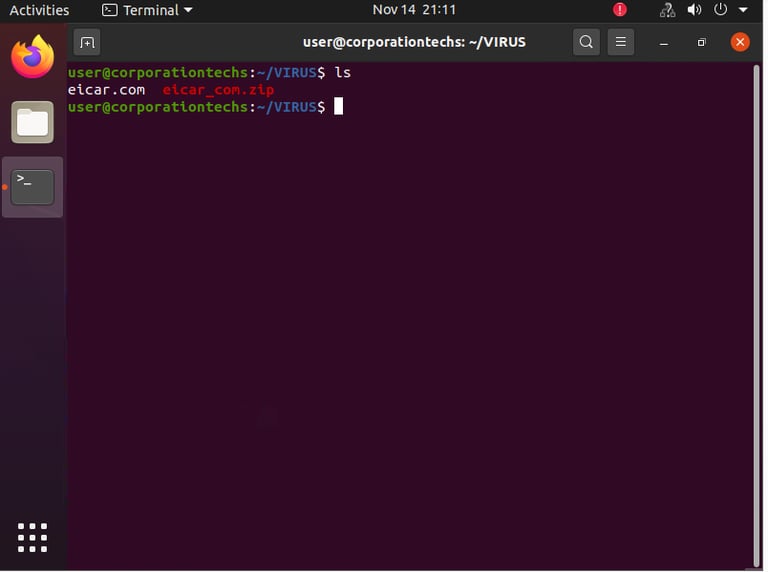
Task: Open the clock showing Nov 14 21:11
Action: click(414, 10)
